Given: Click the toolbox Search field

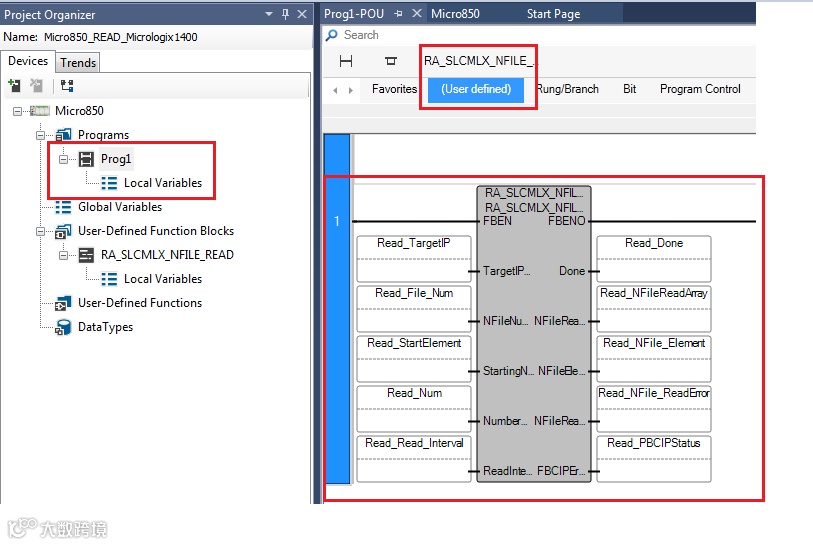Looking at the screenshot, I should point(539,35).
